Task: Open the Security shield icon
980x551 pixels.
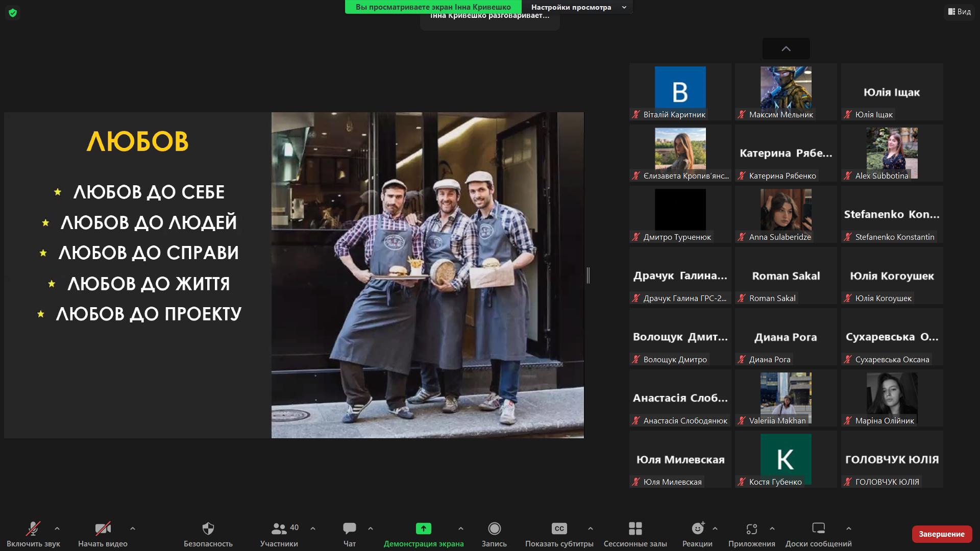Action: point(208,529)
